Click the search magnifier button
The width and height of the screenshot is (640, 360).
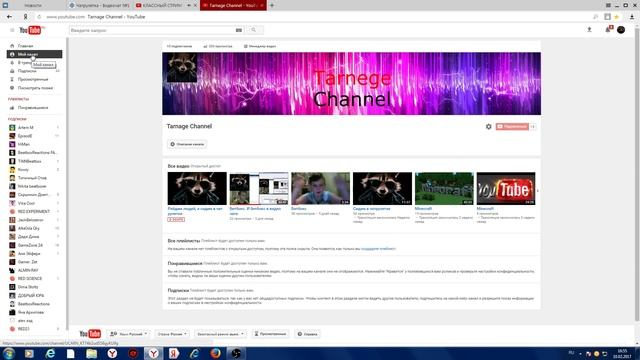tap(254, 30)
